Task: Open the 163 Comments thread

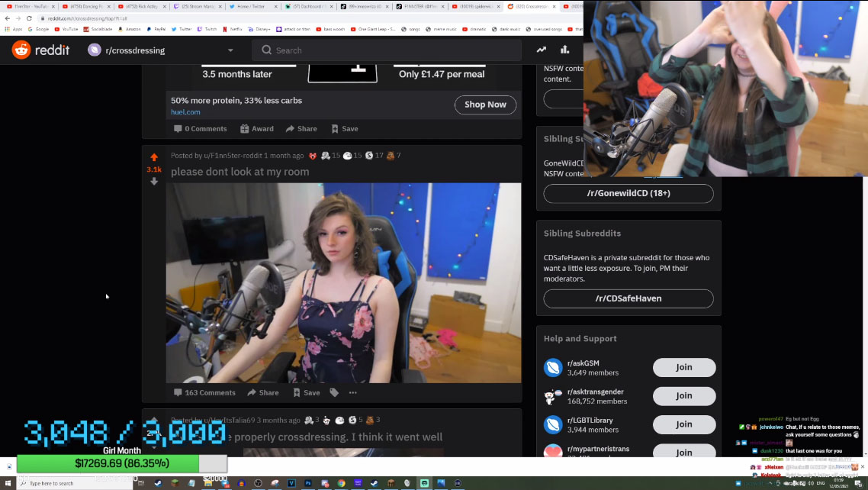Action: (x=205, y=392)
